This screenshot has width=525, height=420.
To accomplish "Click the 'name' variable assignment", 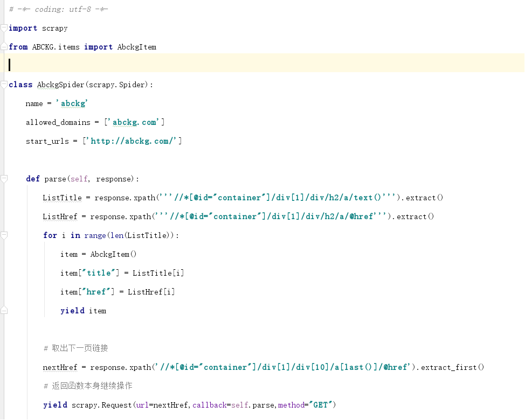I will click(34, 104).
